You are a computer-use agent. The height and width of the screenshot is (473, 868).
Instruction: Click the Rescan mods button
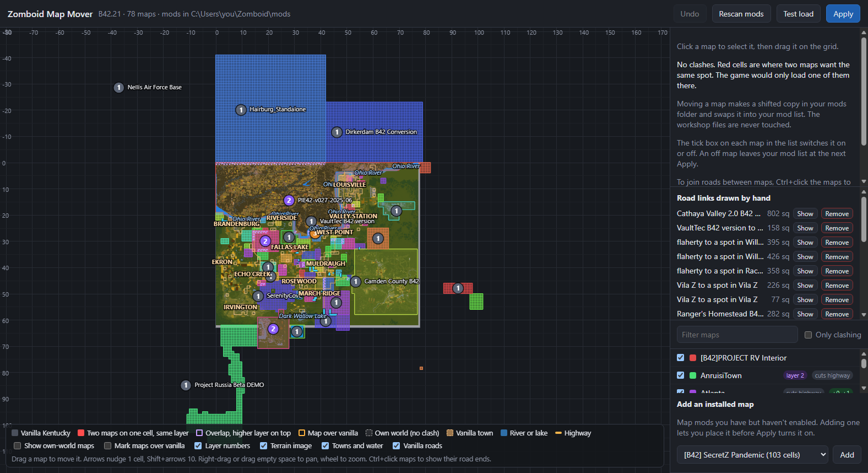tap(741, 14)
